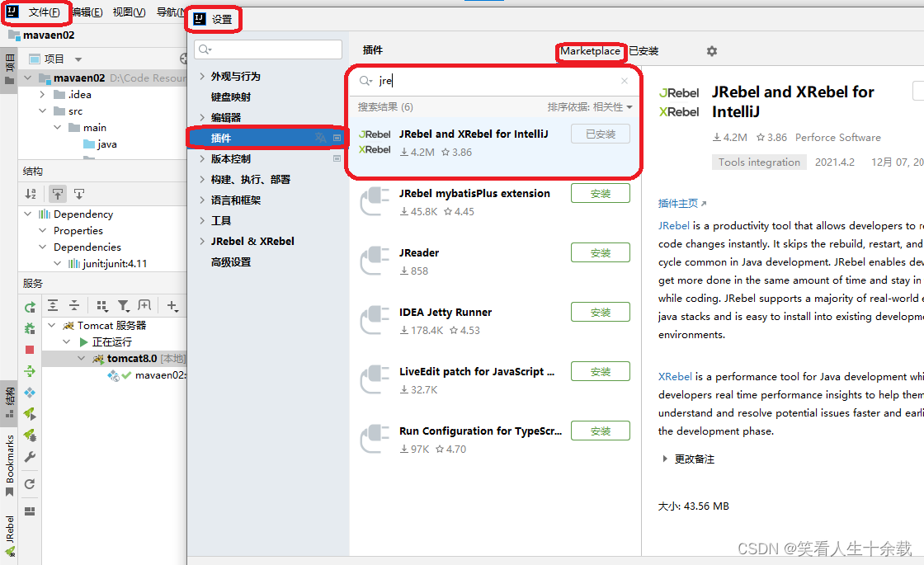The image size is (924, 565).
Task: Click the JRebel XRebel logo in results
Action: click(x=375, y=142)
